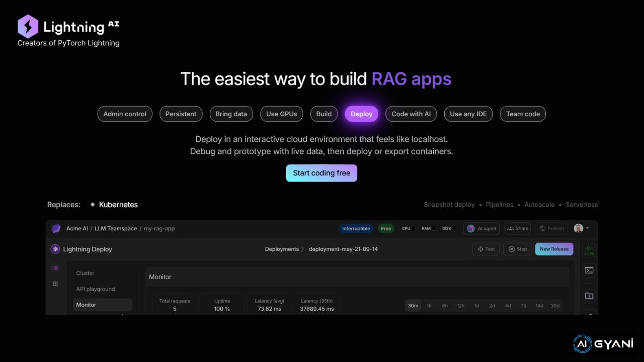Choose the 1d time range
644x362 pixels.
476,306
